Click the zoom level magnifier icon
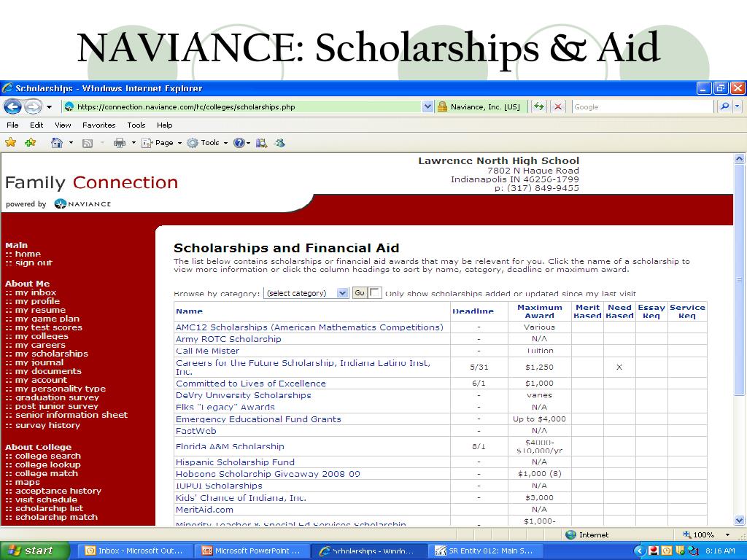The image size is (747, 560). [686, 534]
